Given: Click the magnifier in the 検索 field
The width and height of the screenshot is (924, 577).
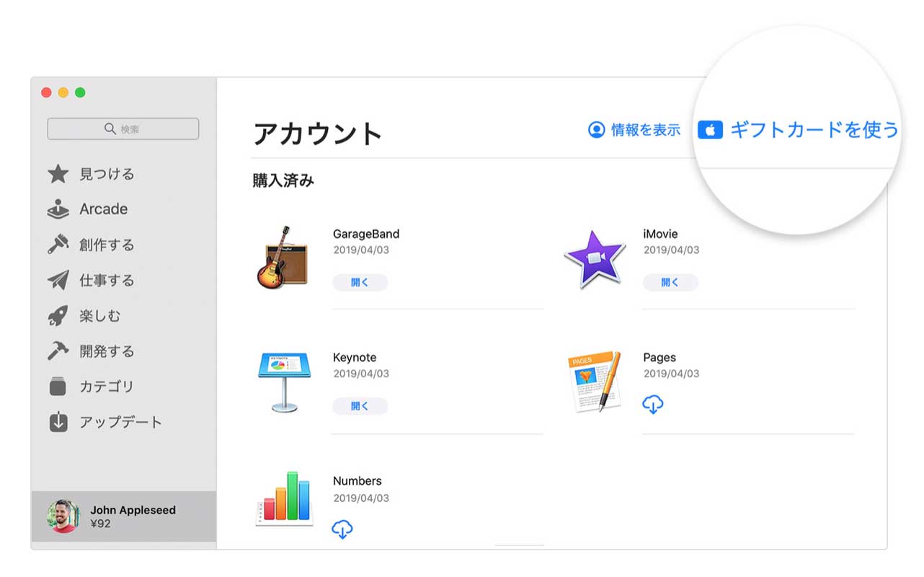Looking at the screenshot, I should 110,128.
